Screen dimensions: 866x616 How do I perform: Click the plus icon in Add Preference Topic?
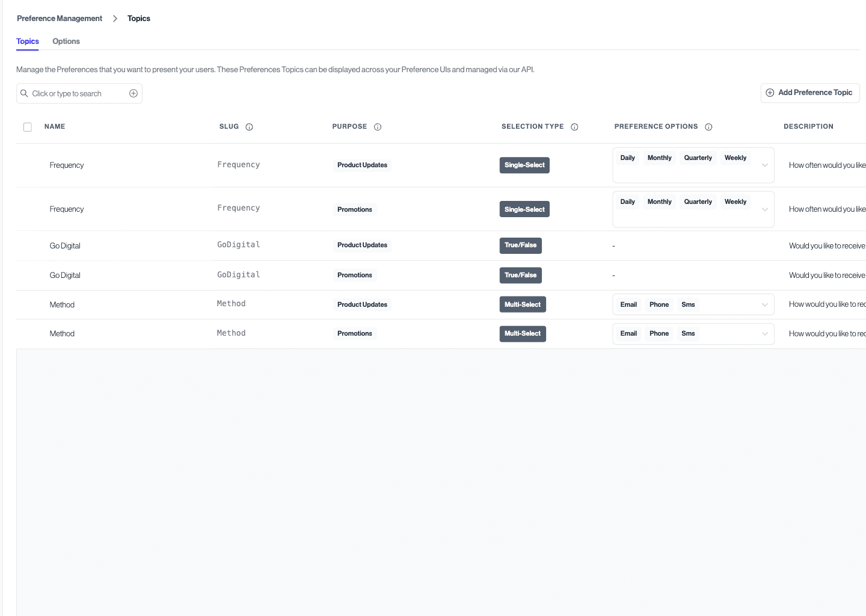[x=770, y=93]
